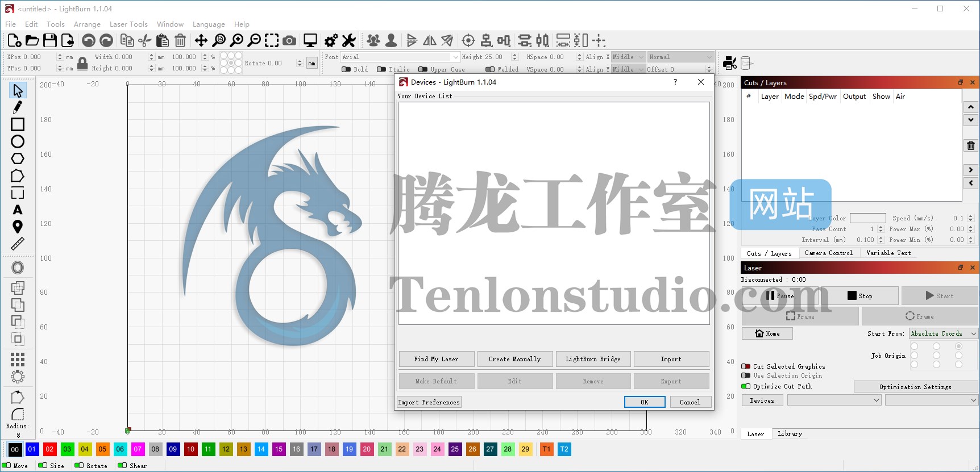Viewport: 980px width, 472px height.
Task: Toggle the Move lock switch
Action: [7, 465]
